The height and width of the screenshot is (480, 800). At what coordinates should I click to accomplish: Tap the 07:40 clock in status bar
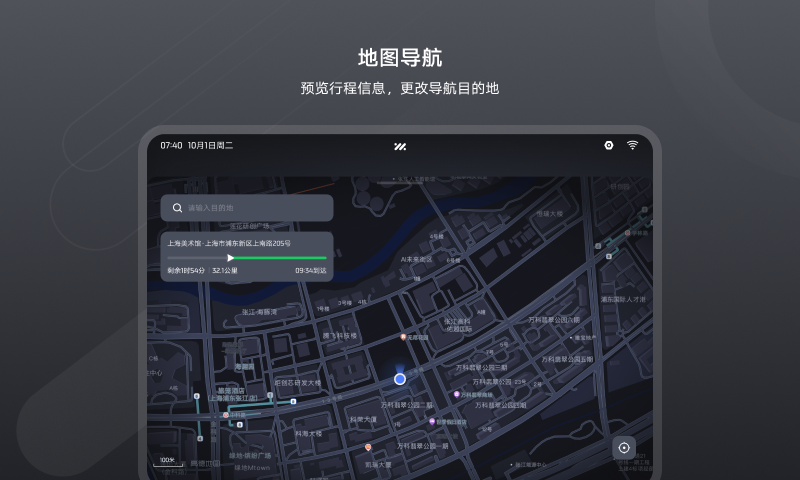[x=171, y=146]
